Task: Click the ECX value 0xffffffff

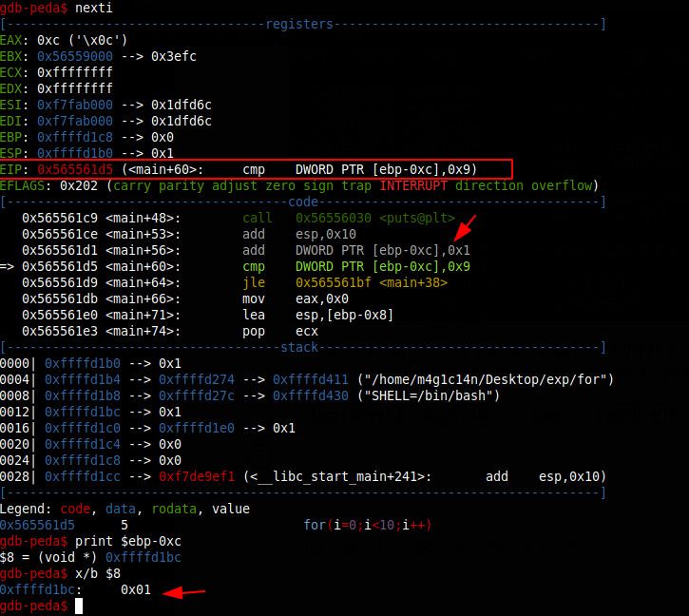Action: coord(75,72)
